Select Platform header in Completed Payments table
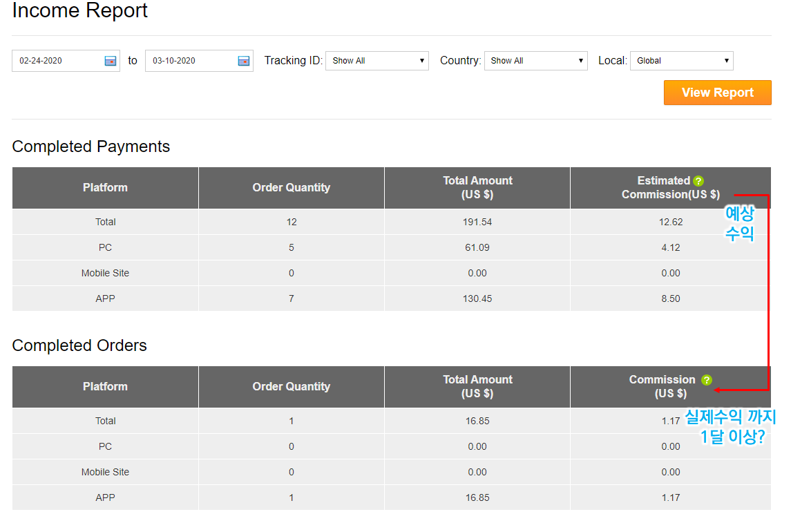 point(105,188)
